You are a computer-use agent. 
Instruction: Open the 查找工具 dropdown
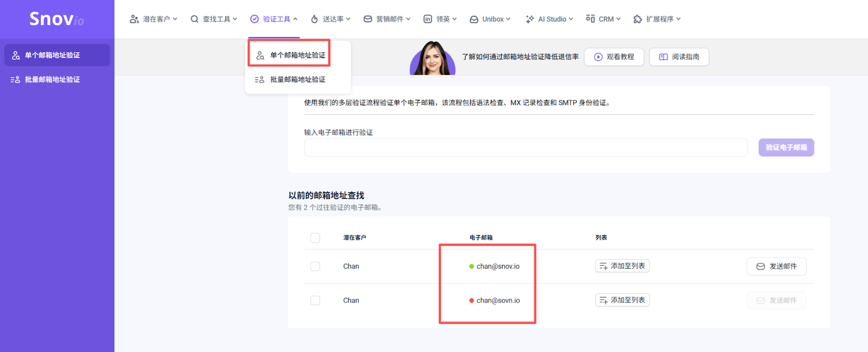click(214, 19)
